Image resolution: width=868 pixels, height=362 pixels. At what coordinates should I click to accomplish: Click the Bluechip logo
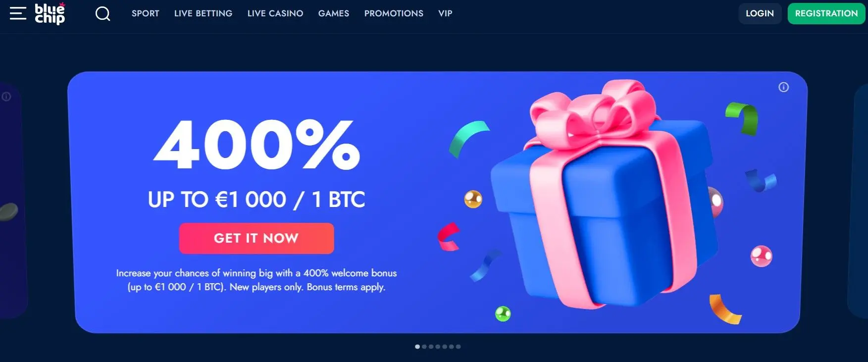click(50, 13)
